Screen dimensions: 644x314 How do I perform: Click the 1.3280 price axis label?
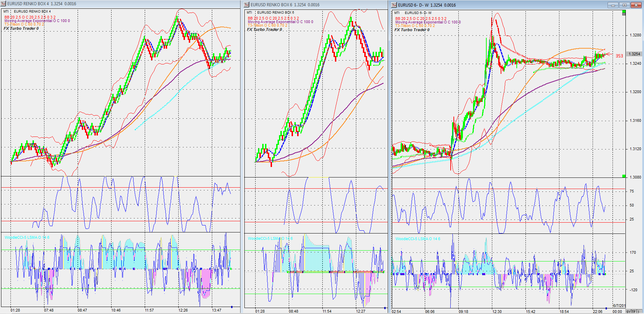635,35
